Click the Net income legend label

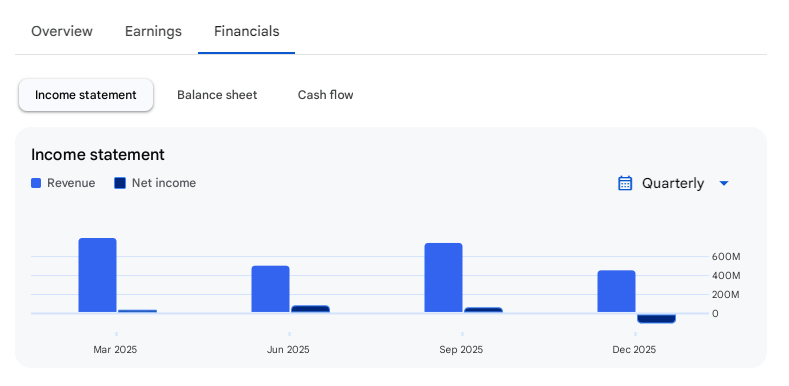(164, 183)
